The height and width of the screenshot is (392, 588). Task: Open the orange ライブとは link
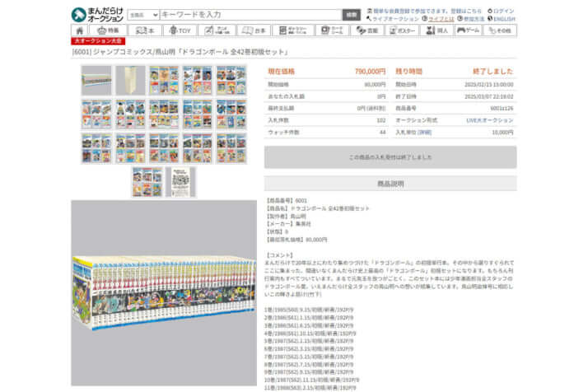pyautogui.click(x=441, y=19)
